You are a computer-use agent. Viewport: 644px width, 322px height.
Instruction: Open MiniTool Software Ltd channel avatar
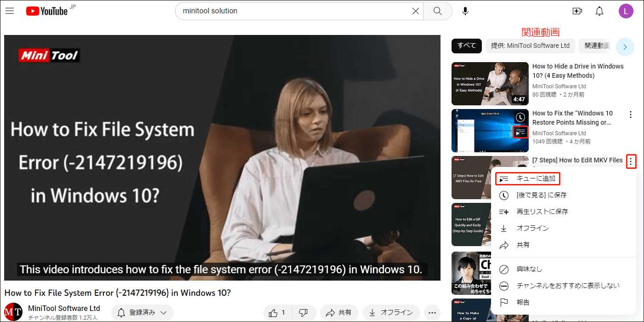(13, 312)
